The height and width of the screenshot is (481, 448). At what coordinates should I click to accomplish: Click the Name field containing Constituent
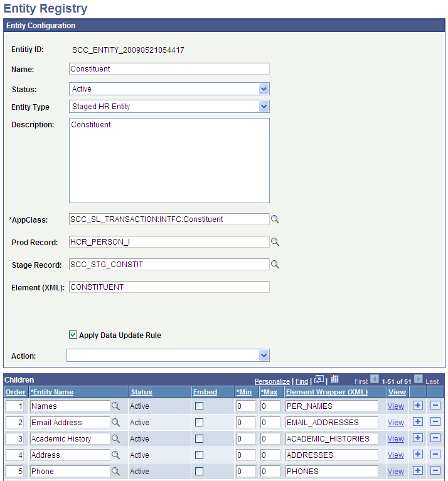point(169,69)
